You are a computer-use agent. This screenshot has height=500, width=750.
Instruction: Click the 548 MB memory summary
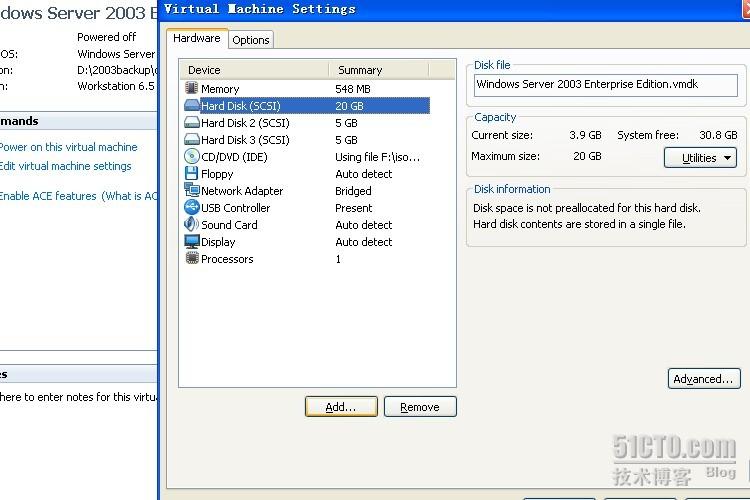pos(353,89)
